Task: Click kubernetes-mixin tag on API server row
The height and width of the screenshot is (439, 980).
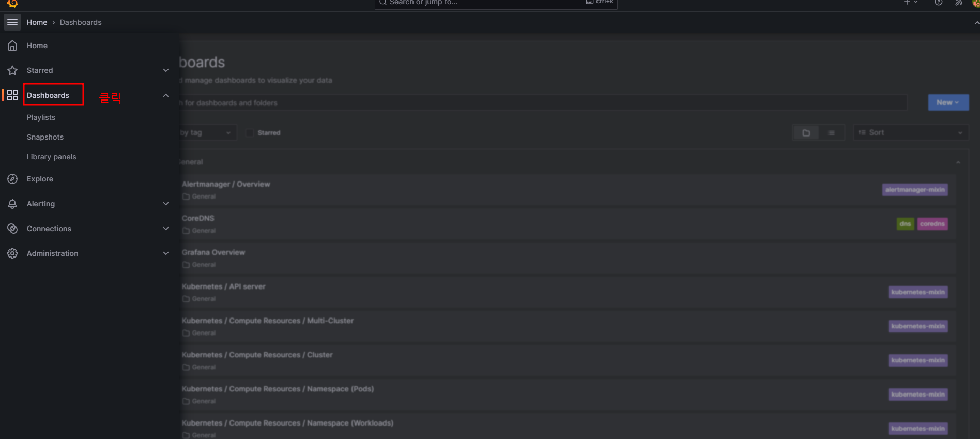Action: 918,292
